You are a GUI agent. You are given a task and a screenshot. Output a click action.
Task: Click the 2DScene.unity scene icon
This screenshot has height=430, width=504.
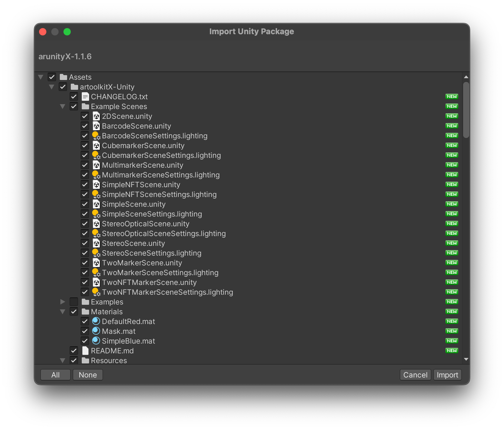pyautogui.click(x=96, y=116)
